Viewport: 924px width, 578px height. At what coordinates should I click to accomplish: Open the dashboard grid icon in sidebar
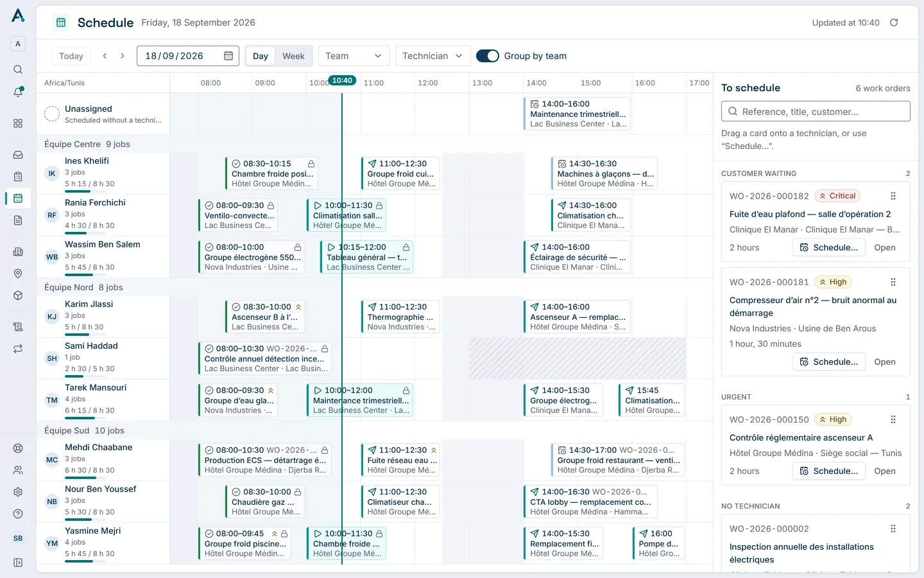pyautogui.click(x=18, y=123)
